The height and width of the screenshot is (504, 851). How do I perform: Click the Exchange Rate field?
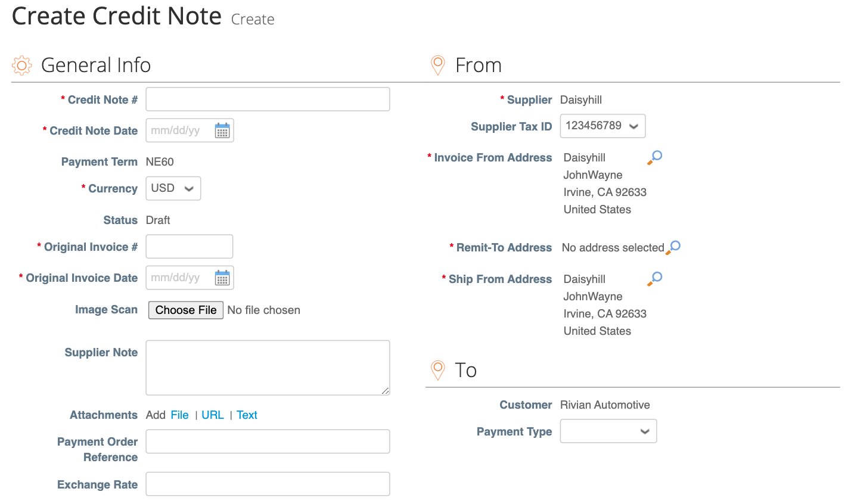click(268, 484)
